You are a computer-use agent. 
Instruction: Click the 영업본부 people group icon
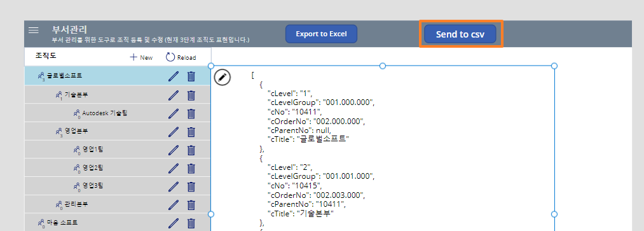pos(58,132)
